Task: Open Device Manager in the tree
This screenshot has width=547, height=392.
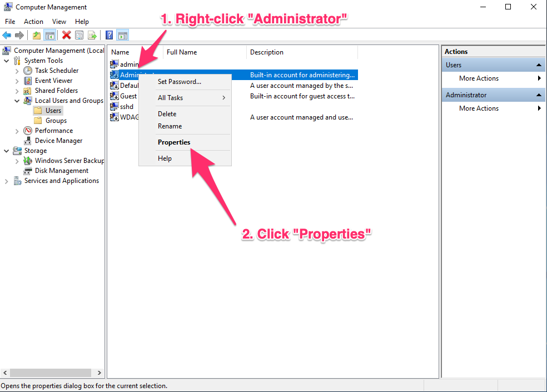Action: (58, 141)
